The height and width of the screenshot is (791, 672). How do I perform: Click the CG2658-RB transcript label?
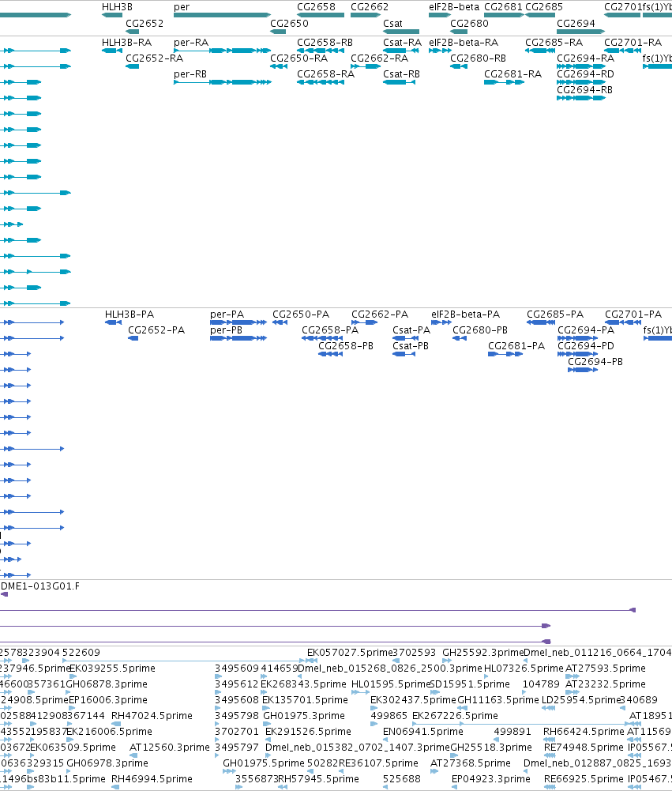(325, 43)
